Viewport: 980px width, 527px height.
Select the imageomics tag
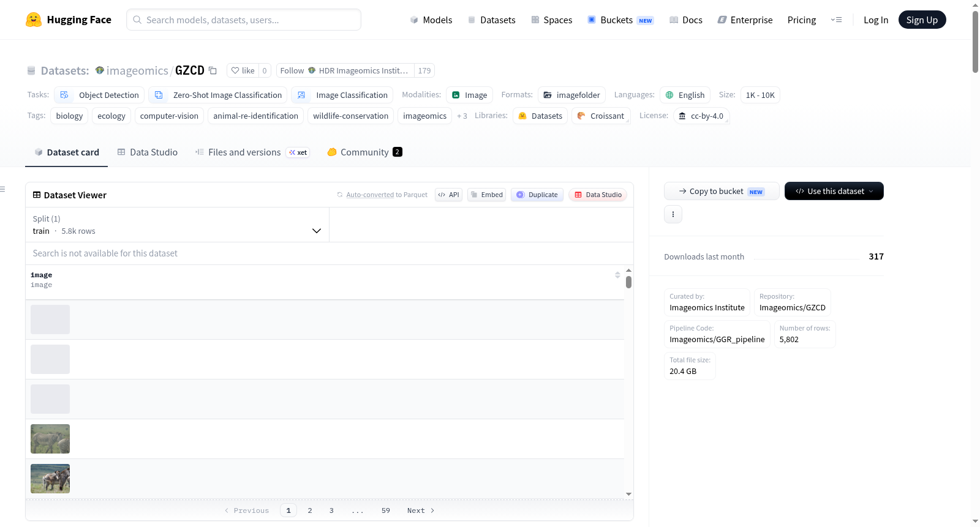tap(424, 116)
